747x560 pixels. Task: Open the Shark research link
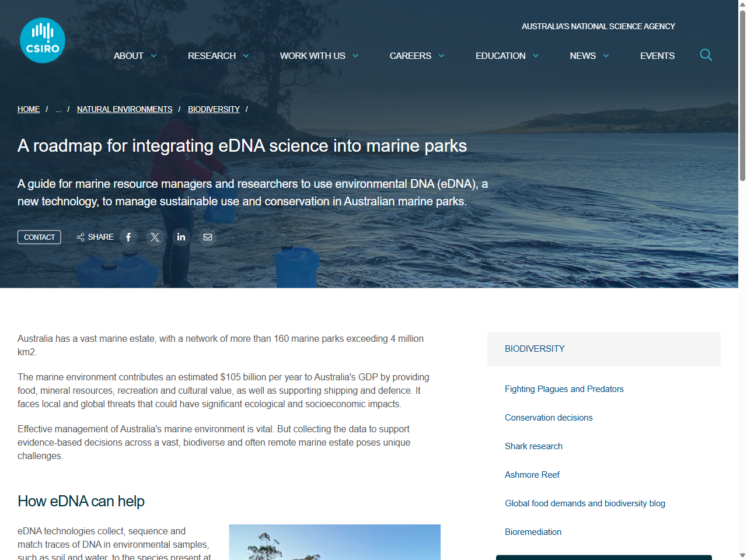[x=533, y=446]
